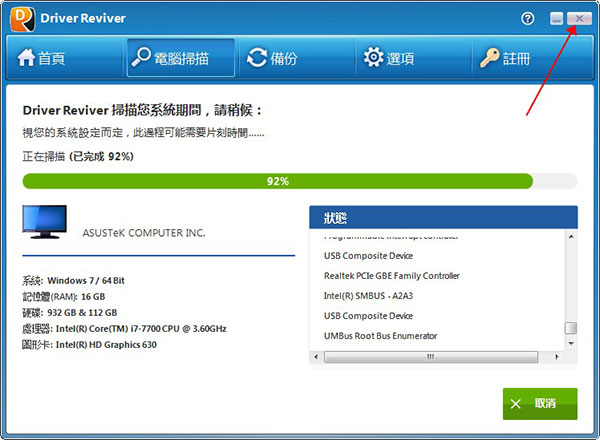Click the Intel(R) HD Graphics 630 line
600x440 pixels.
89,345
